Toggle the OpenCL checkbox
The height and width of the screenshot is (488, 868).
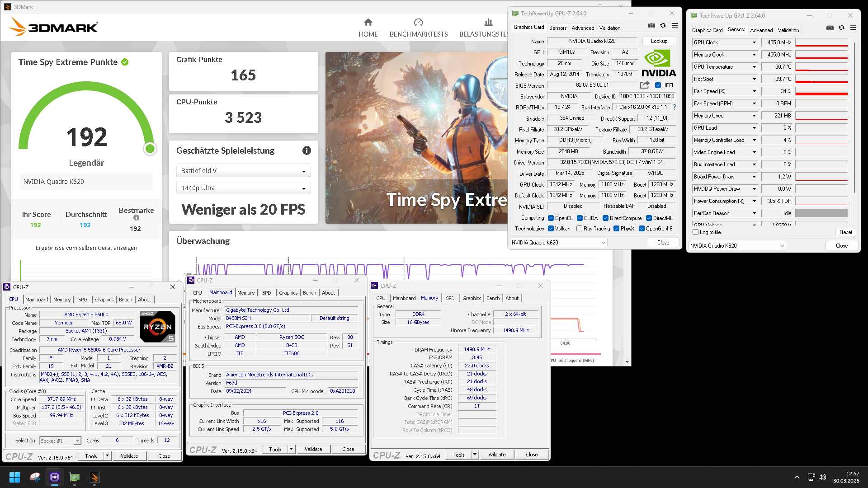click(x=551, y=218)
